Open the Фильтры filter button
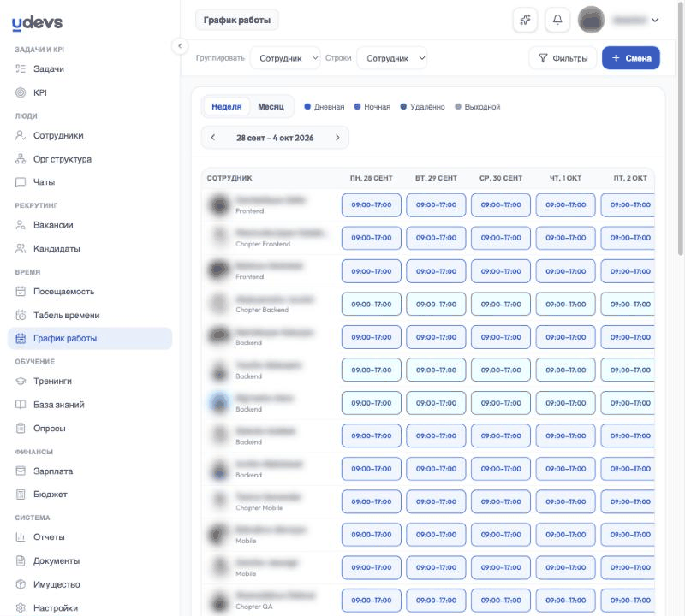This screenshot has width=685, height=616. pos(563,58)
